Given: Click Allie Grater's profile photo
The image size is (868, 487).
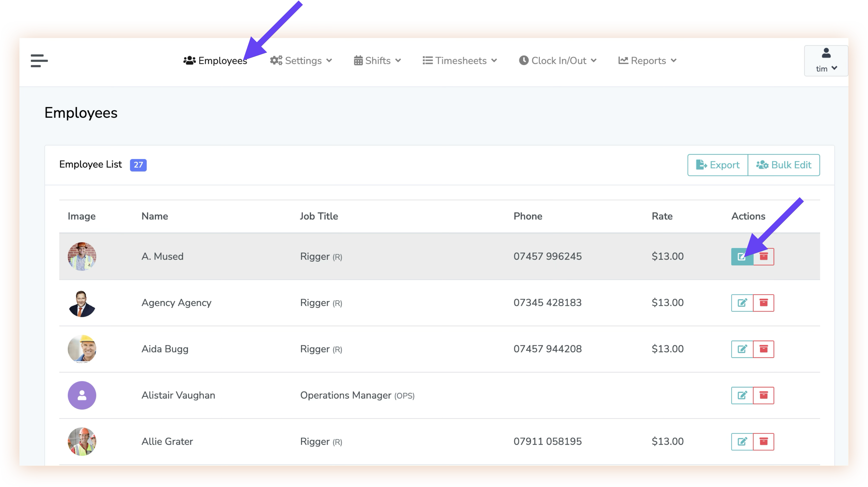Looking at the screenshot, I should coord(82,441).
